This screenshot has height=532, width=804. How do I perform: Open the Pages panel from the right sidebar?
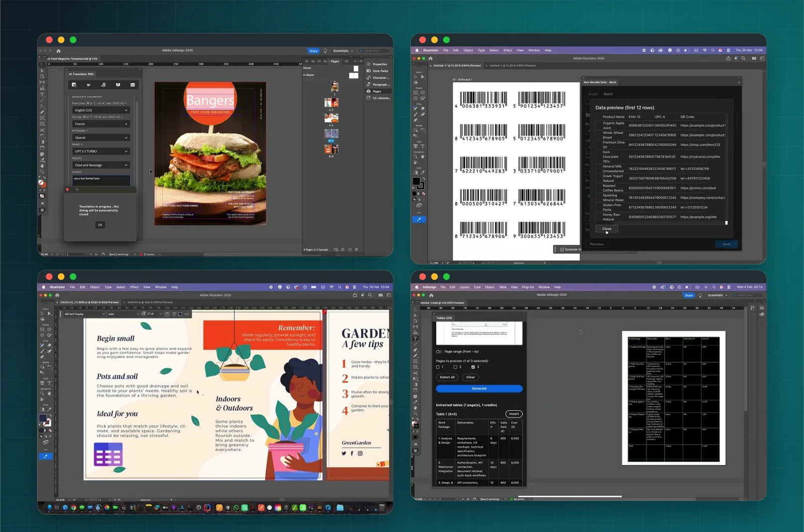click(x=376, y=91)
